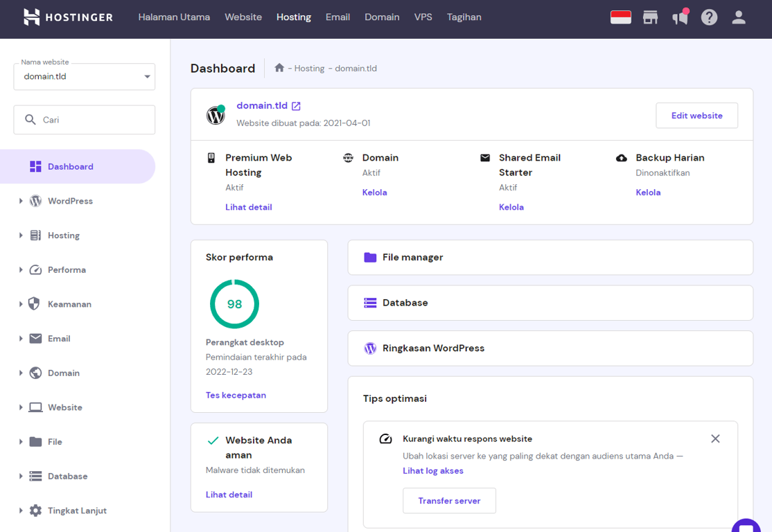Click the Database card stack icon
Viewport: 772px width, 532px height.
370,303
